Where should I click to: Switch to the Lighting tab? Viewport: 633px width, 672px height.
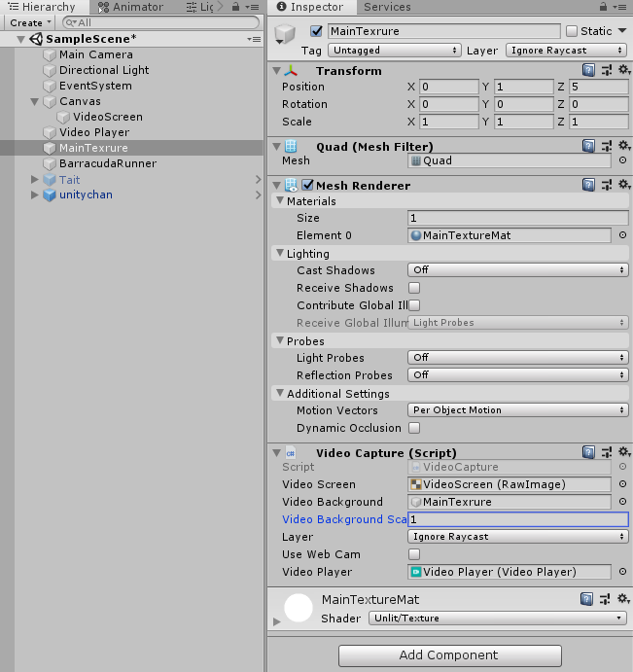point(200,7)
